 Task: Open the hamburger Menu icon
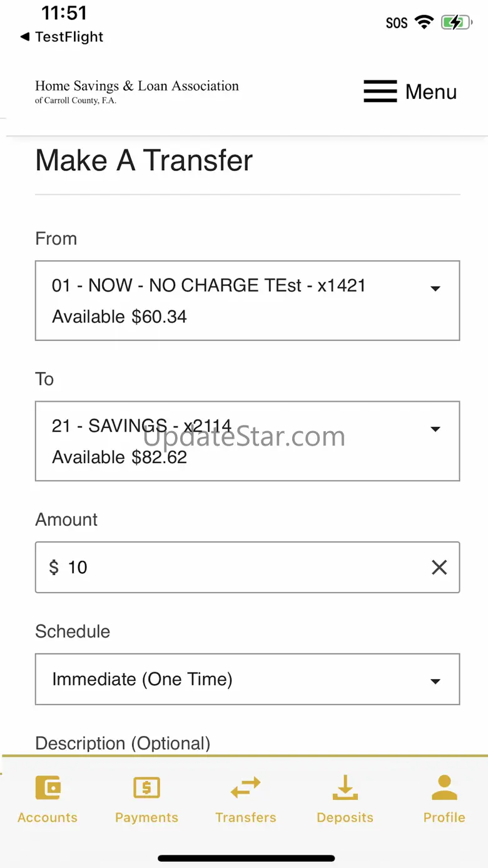[x=380, y=91]
